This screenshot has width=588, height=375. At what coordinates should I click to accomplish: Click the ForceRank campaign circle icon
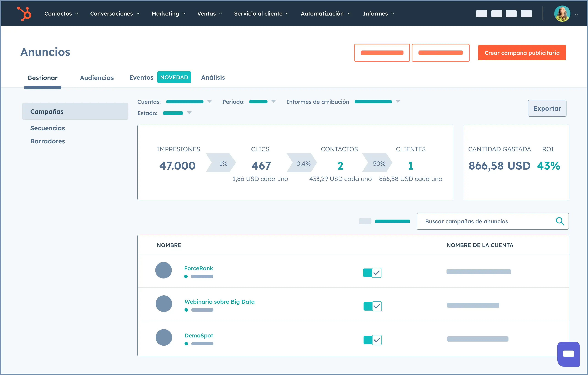[x=163, y=270]
